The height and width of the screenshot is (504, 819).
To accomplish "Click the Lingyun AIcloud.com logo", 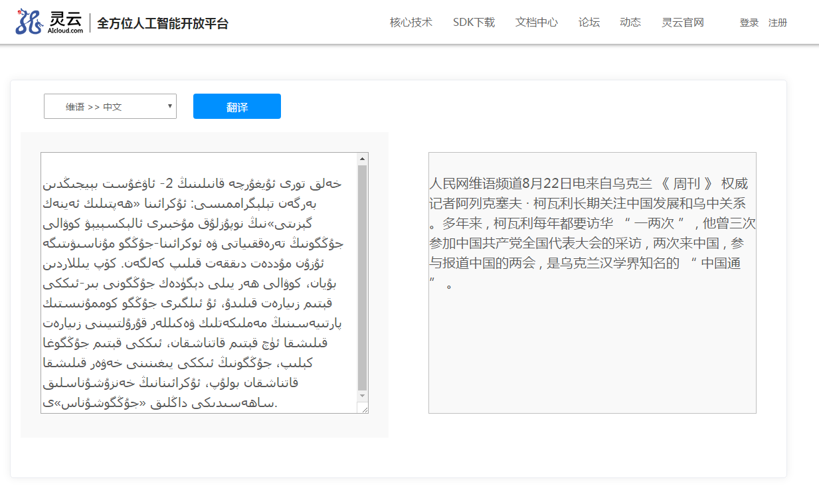I will [x=50, y=22].
